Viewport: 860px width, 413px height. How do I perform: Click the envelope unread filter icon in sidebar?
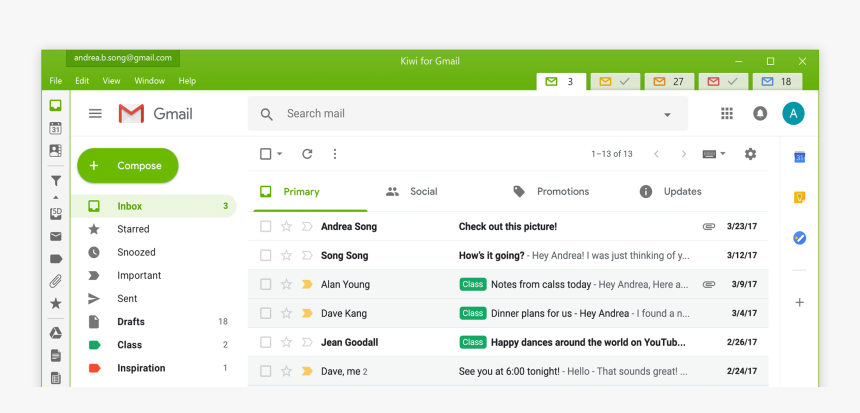click(x=55, y=236)
